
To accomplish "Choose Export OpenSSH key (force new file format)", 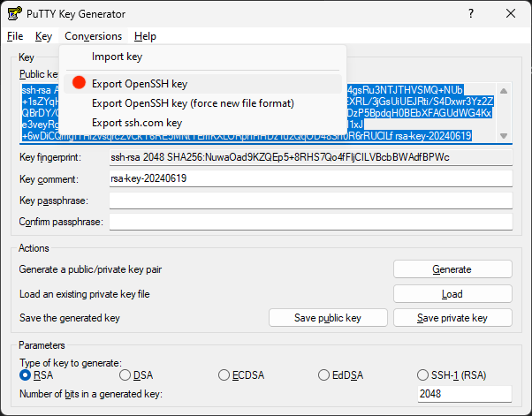I will coord(202,103).
